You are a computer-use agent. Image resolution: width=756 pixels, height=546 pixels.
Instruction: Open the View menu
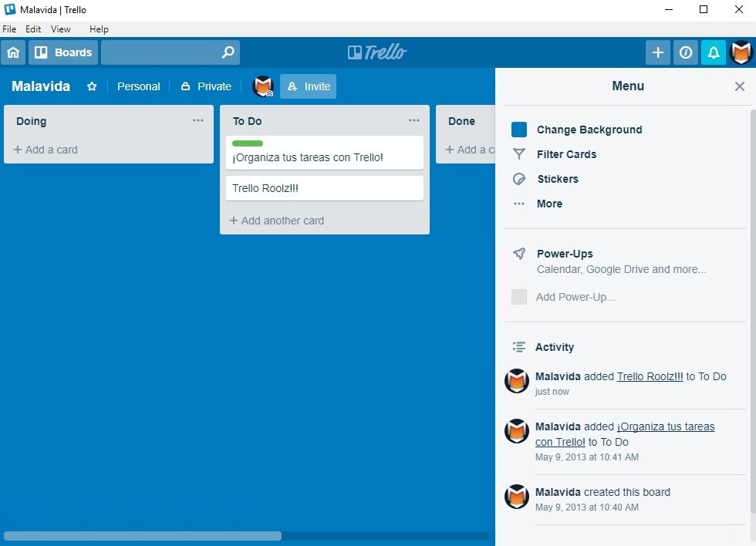[61, 29]
